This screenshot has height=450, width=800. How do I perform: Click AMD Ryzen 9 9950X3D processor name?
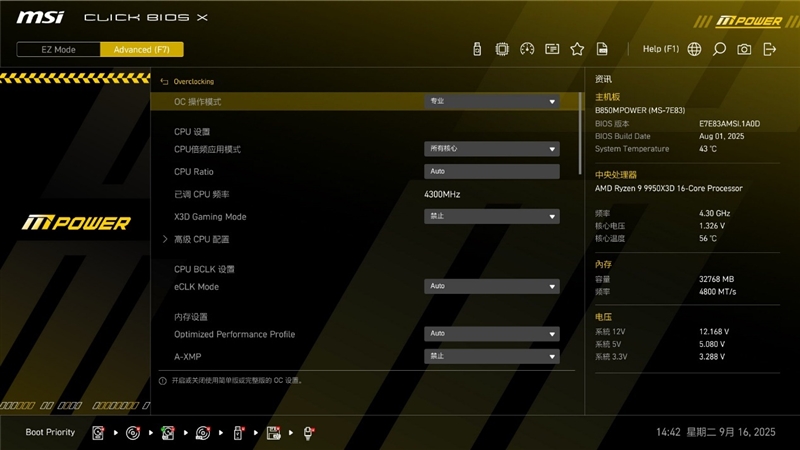pyautogui.click(x=668, y=188)
